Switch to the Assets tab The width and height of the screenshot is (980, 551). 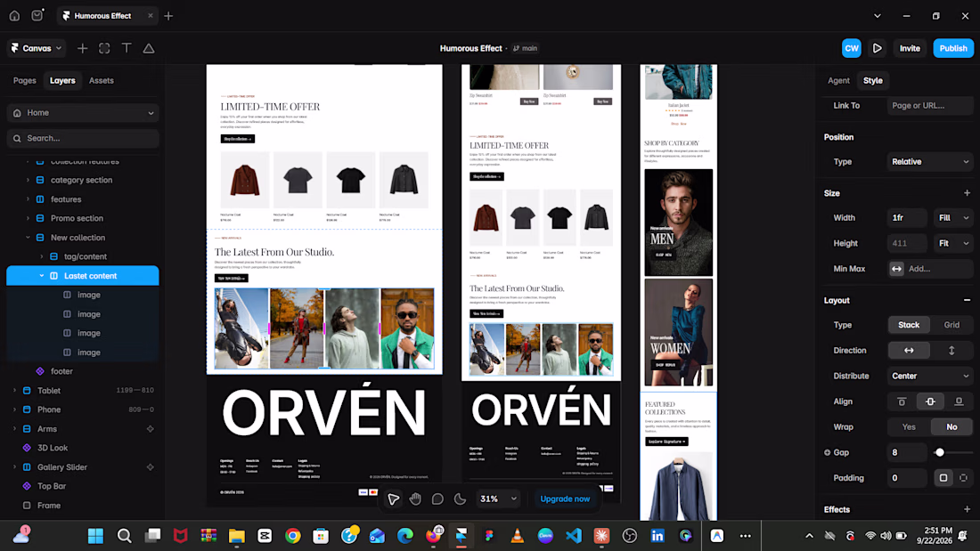pyautogui.click(x=102, y=81)
